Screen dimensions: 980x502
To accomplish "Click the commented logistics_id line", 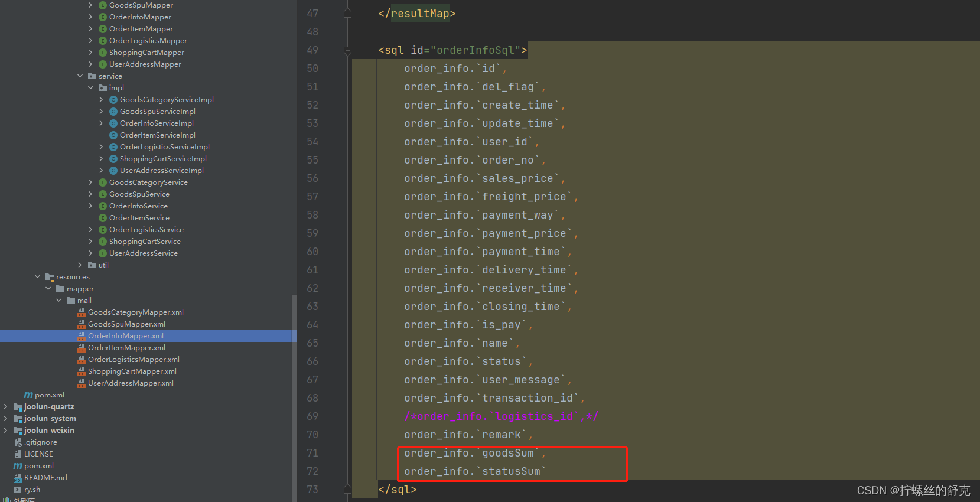I will point(502,416).
